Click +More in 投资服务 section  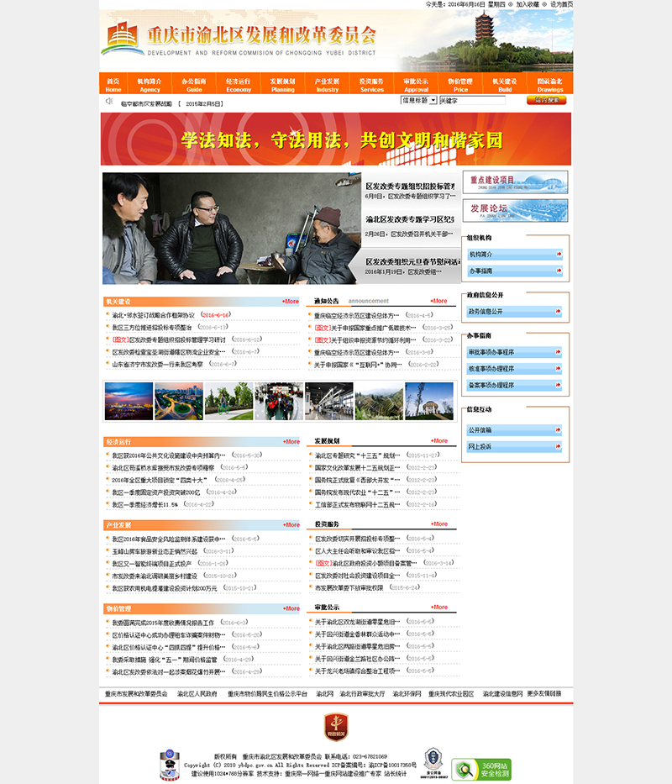point(439,524)
